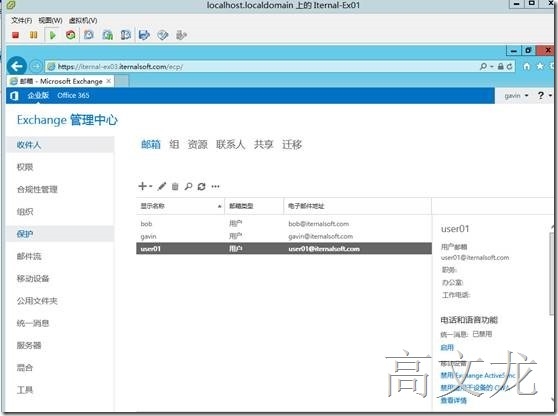Expand the new mailbox dropdown arrow
The image size is (558, 416).
coord(151,186)
